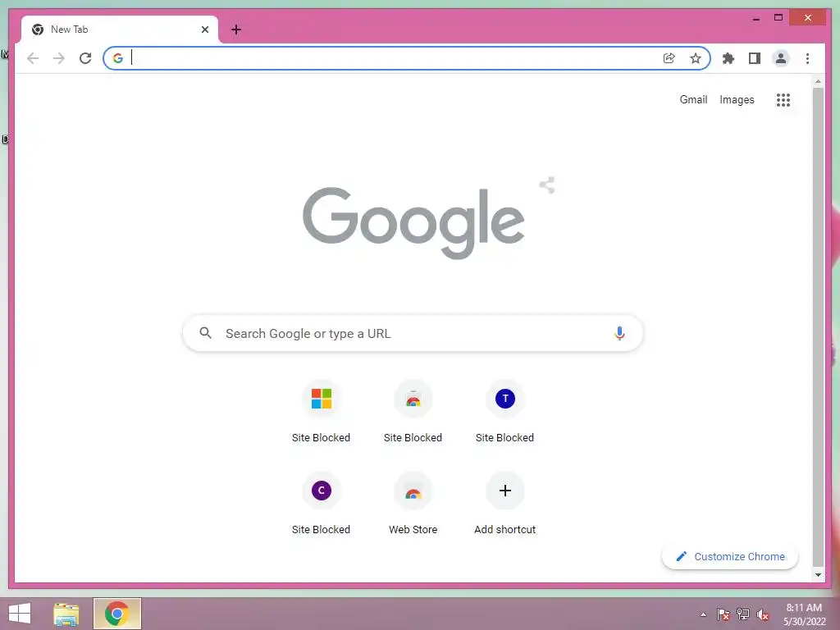
Task: Open the Chrome three-dot menu
Action: 807,58
